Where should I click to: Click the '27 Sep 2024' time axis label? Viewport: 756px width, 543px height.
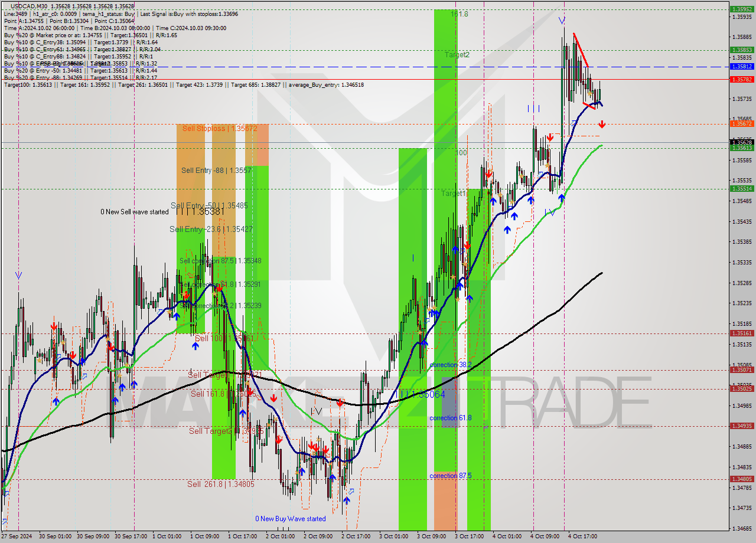[17, 537]
